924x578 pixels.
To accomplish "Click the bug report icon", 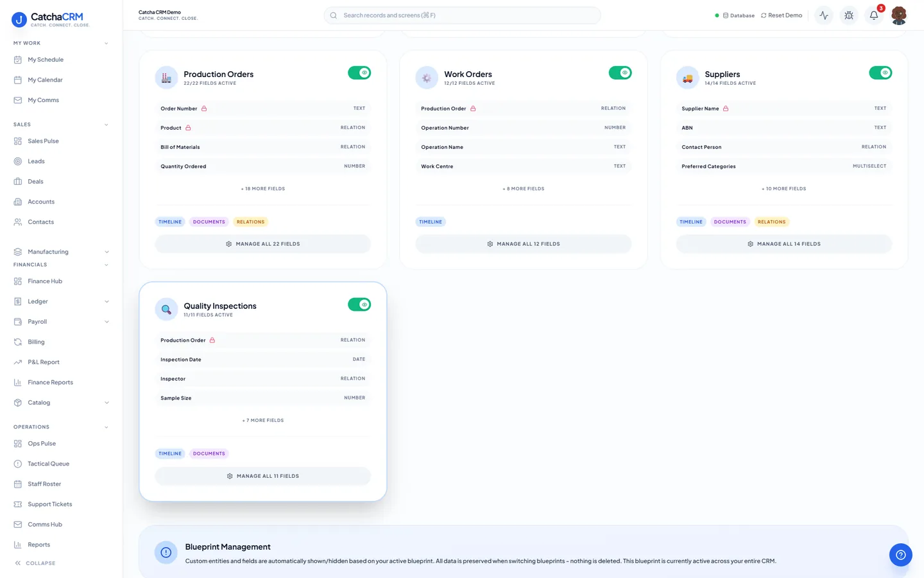I will tap(849, 15).
